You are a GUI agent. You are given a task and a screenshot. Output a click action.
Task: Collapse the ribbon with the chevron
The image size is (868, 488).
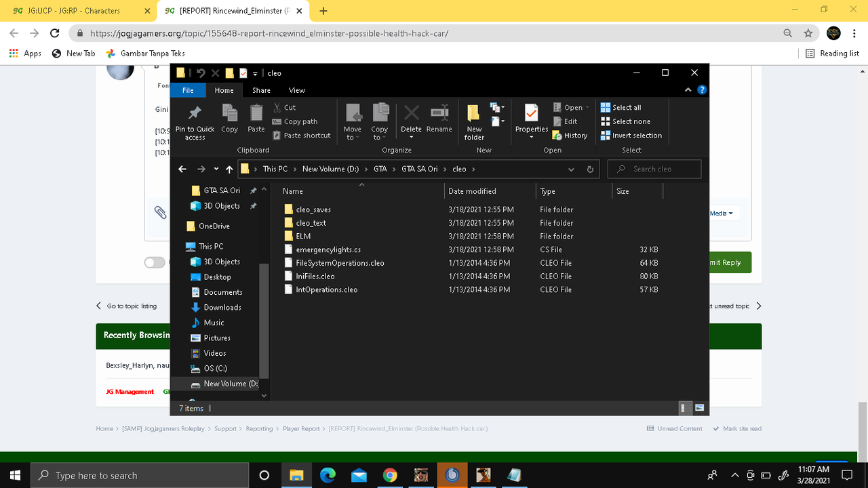(x=688, y=89)
